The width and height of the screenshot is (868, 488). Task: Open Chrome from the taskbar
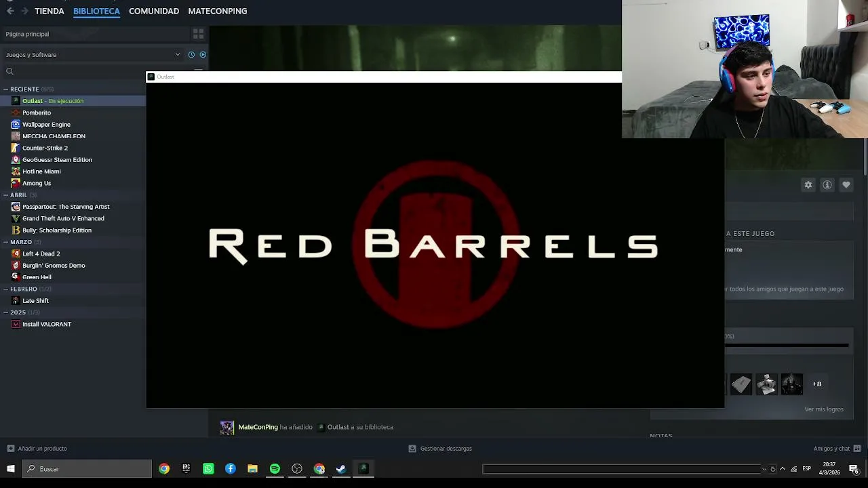click(164, 468)
